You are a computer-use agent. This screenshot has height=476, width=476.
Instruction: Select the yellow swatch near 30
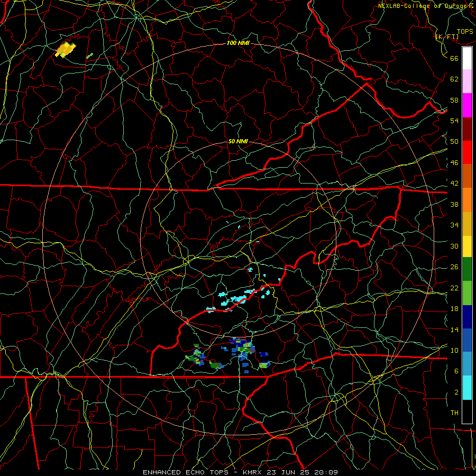click(x=467, y=246)
